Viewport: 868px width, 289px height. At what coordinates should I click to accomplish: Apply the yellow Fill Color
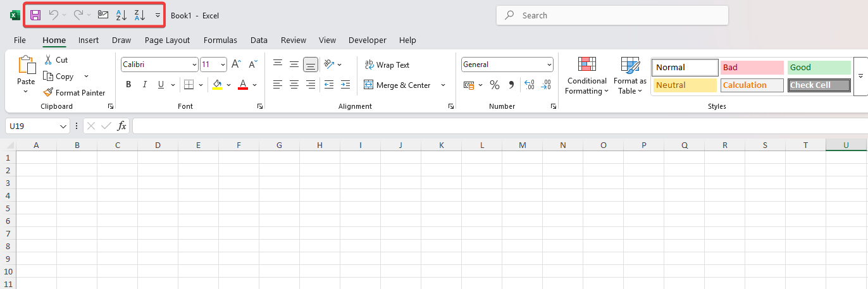(217, 85)
